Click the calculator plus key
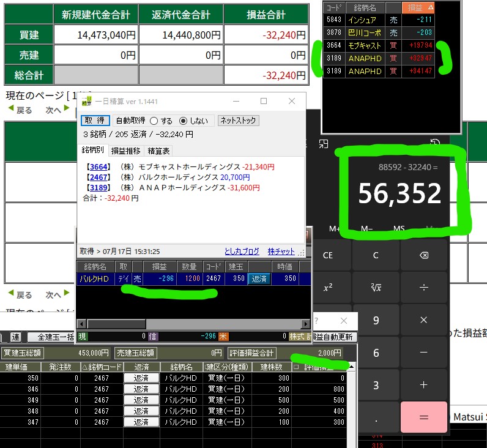Viewport: 487px width, 448px height. [x=423, y=384]
